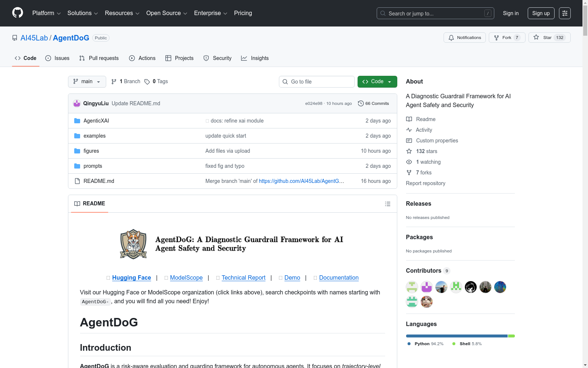Open the Python 94.2% language link
Viewport: 588px width, 368px height.
point(426,344)
